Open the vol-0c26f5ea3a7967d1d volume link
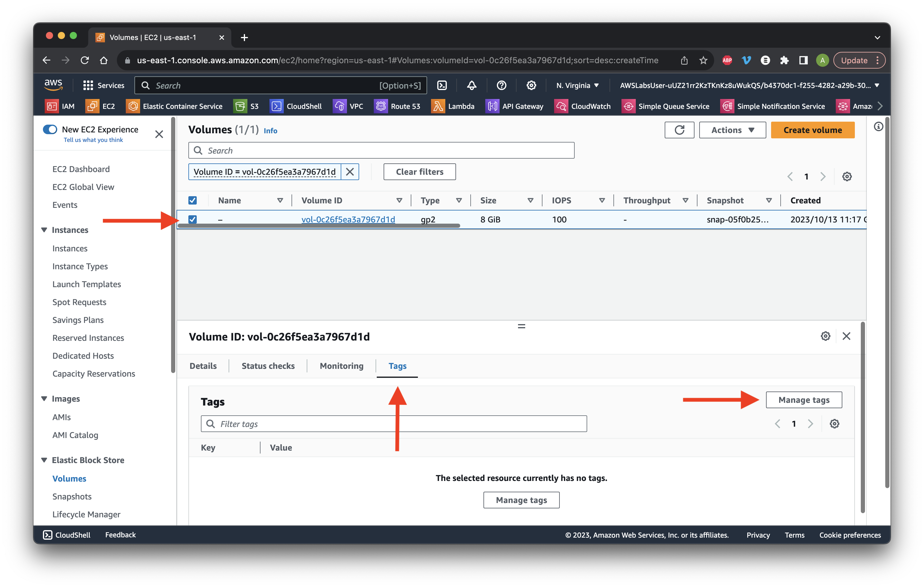This screenshot has width=924, height=588. pyautogui.click(x=348, y=219)
